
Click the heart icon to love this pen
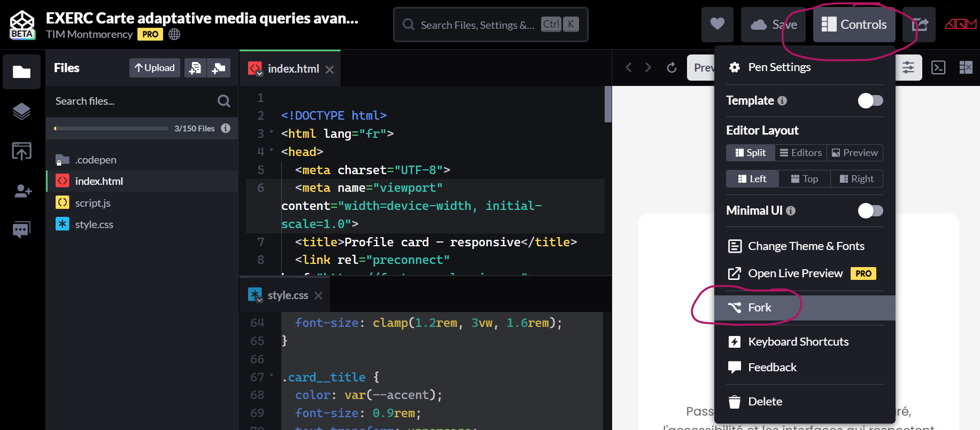[717, 25]
